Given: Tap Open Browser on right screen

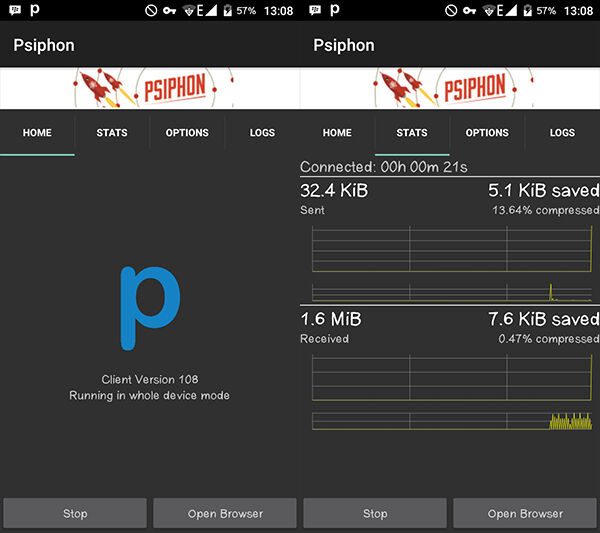Looking at the screenshot, I should tap(525, 513).
